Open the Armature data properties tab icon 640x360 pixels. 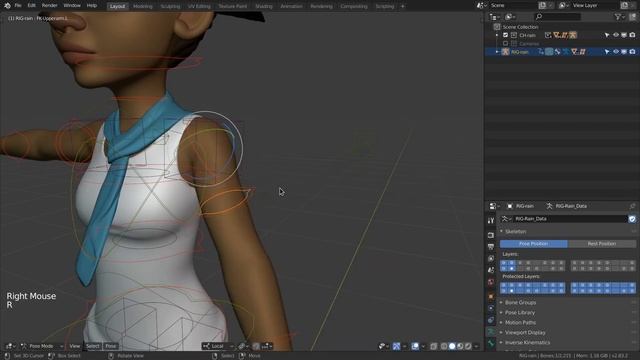[x=491, y=332]
